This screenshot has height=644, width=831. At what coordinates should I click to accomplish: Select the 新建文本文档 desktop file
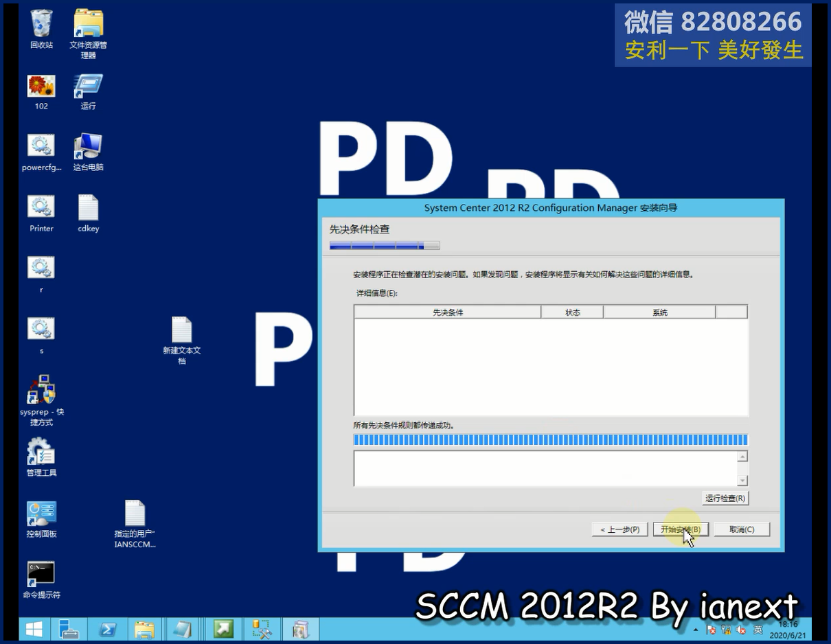click(181, 341)
